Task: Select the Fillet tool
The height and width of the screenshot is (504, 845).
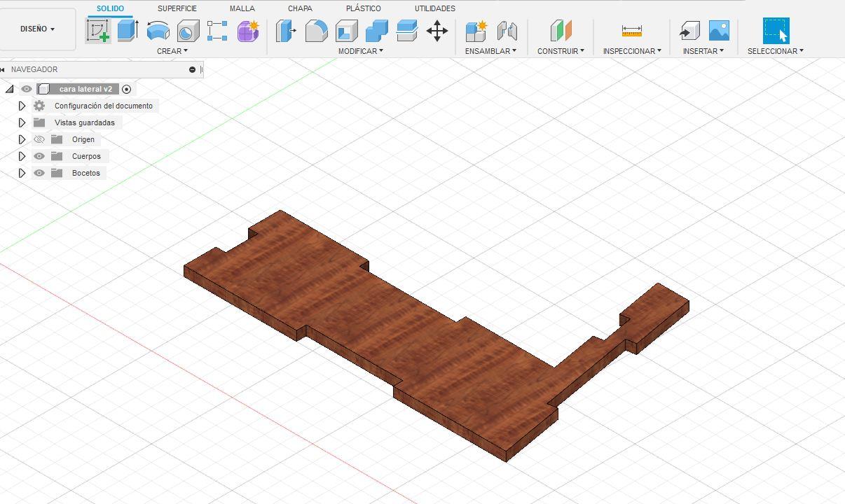Action: tap(317, 31)
